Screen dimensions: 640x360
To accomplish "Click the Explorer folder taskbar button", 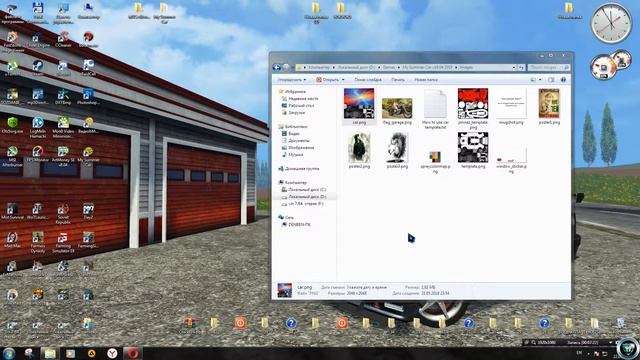I will point(50,353).
